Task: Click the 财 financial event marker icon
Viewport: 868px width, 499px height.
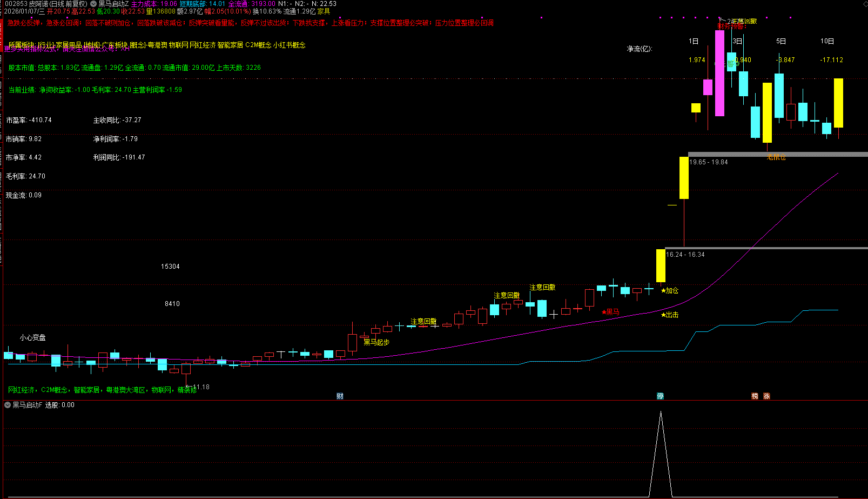Action: point(340,396)
